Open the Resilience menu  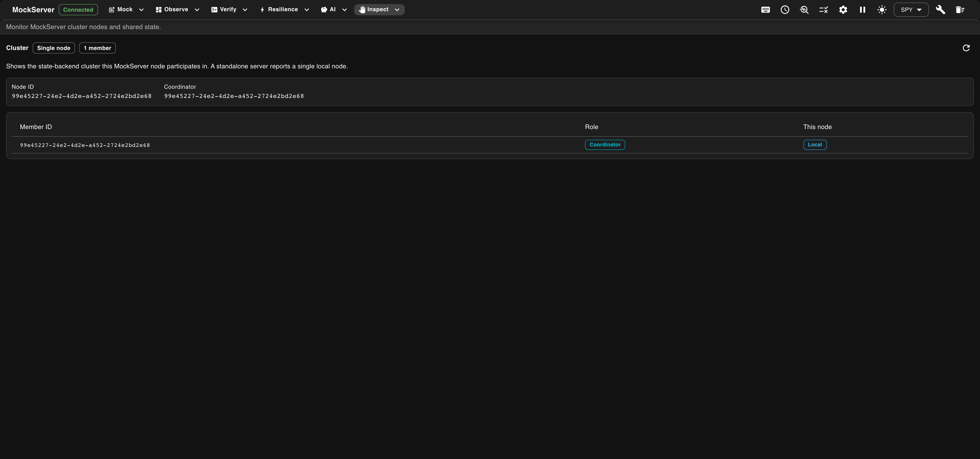pyautogui.click(x=284, y=9)
